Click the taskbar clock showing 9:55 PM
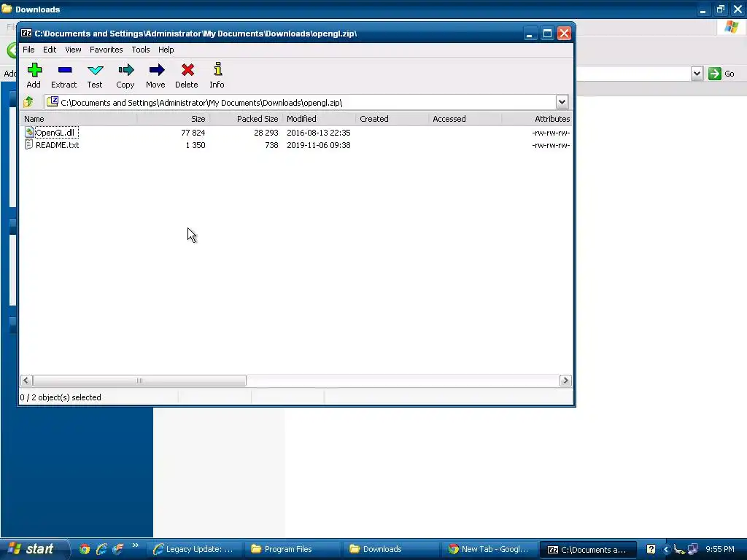This screenshot has height=560, width=747. (x=720, y=549)
